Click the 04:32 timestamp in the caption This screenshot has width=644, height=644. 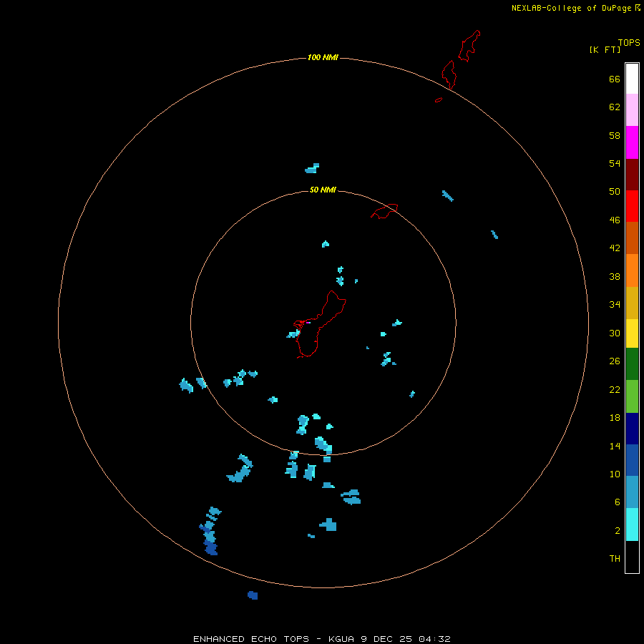(434, 639)
